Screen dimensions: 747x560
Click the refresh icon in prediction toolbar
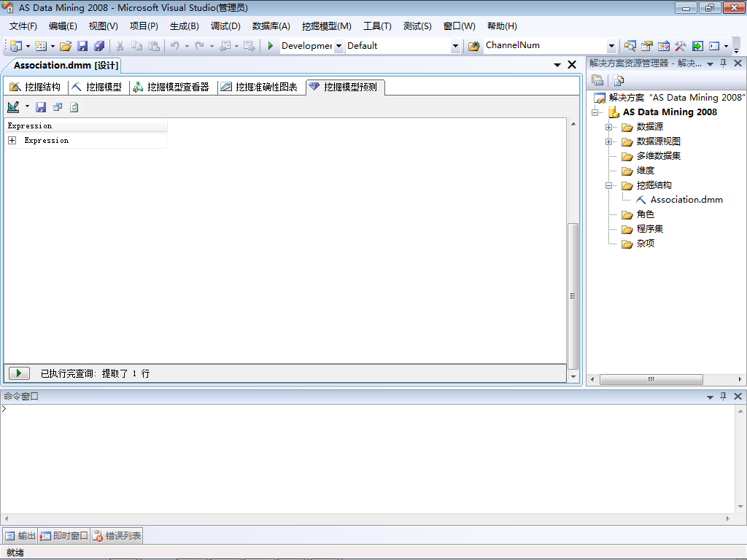[74, 107]
